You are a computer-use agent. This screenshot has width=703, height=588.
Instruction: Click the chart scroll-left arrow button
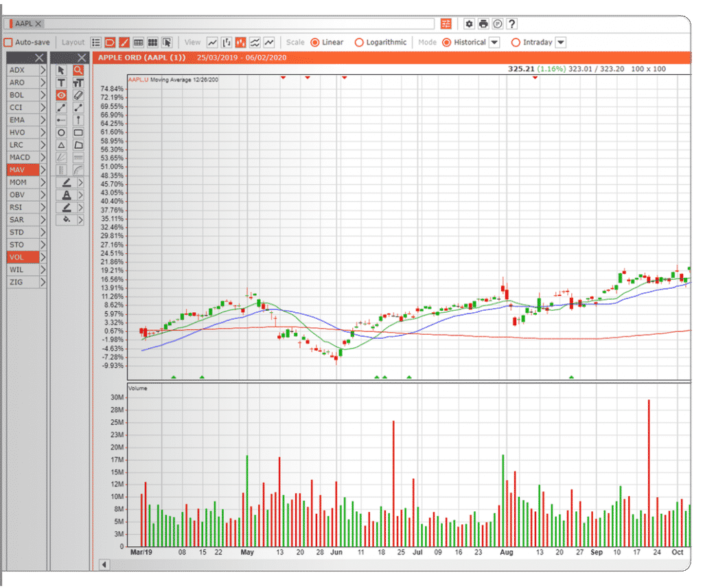[x=104, y=565]
